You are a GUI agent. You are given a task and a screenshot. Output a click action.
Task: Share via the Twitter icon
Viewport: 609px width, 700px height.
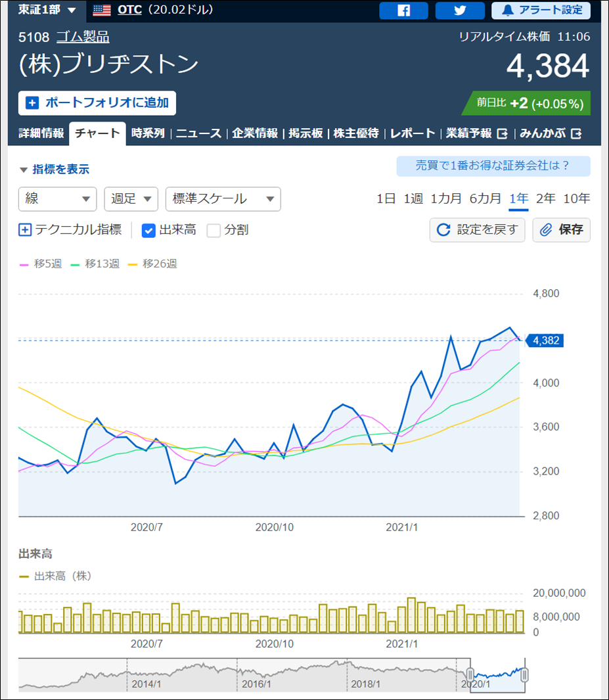tap(459, 11)
